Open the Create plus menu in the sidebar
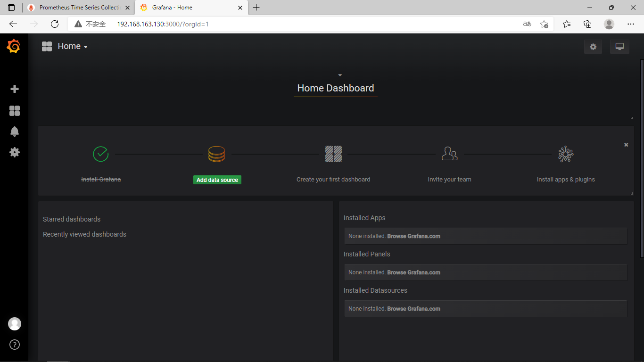Viewport: 644px width, 362px height. [x=15, y=89]
